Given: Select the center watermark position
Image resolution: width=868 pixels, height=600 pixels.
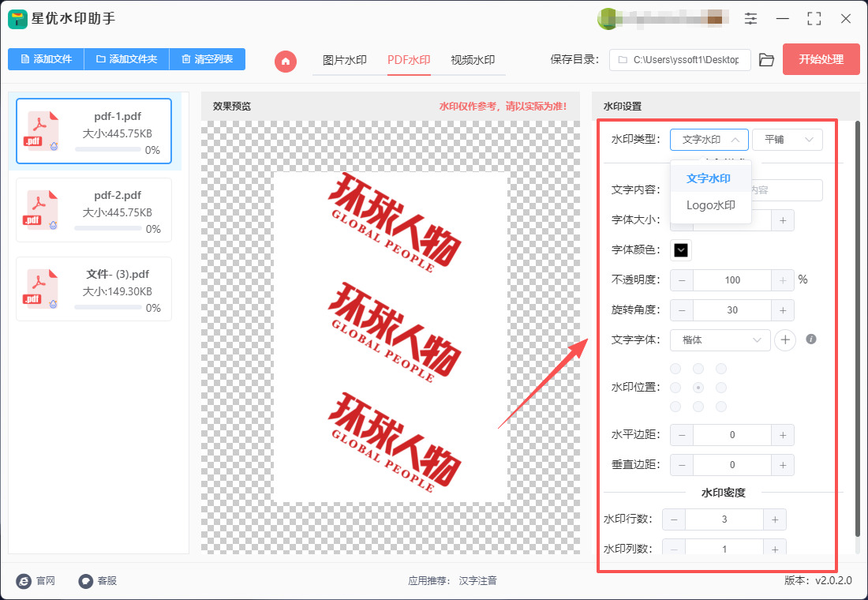Looking at the screenshot, I should coord(698,388).
